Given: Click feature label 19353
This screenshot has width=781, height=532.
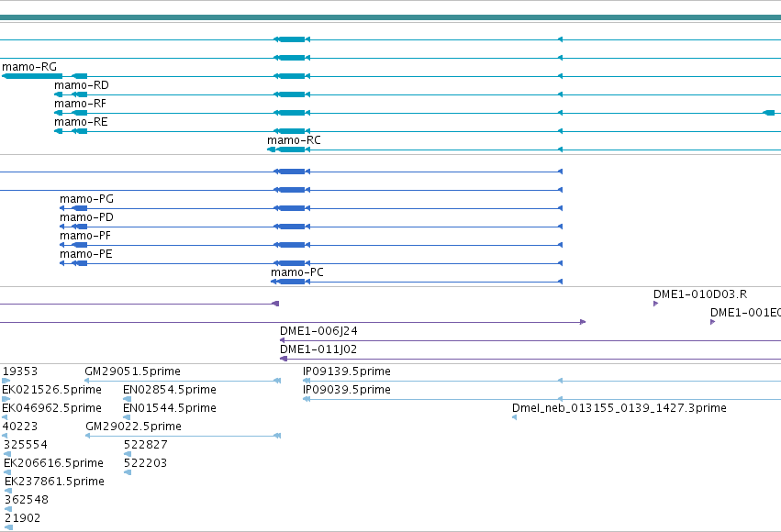Looking at the screenshot, I should [x=20, y=371].
